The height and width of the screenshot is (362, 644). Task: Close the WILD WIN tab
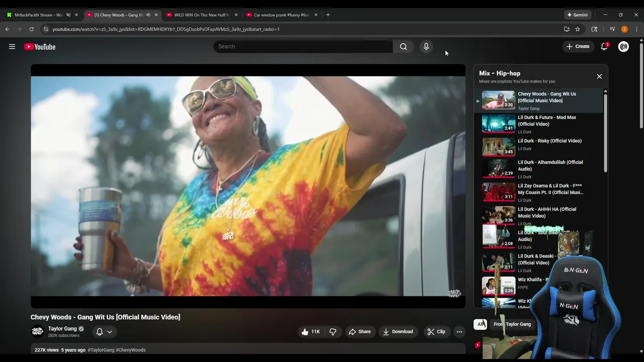pos(236,15)
